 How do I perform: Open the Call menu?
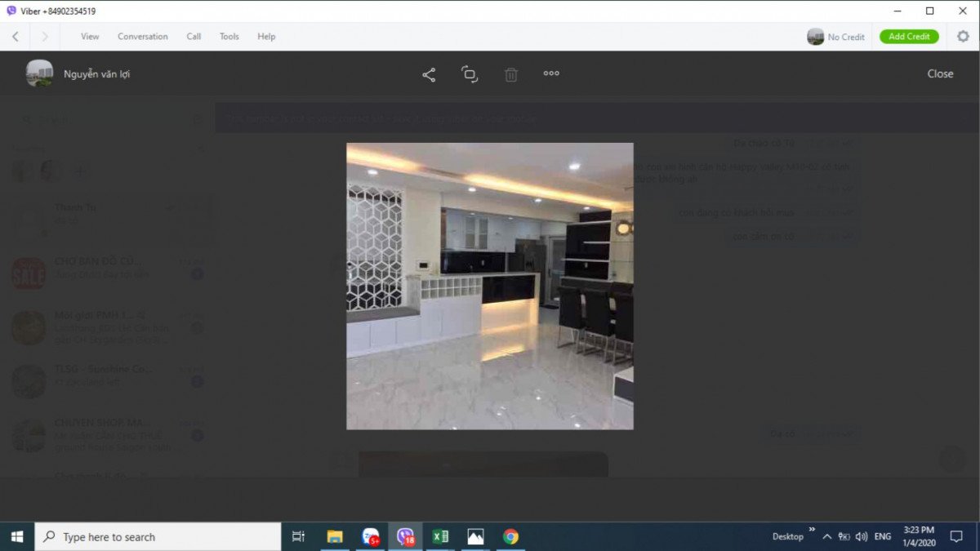[194, 37]
